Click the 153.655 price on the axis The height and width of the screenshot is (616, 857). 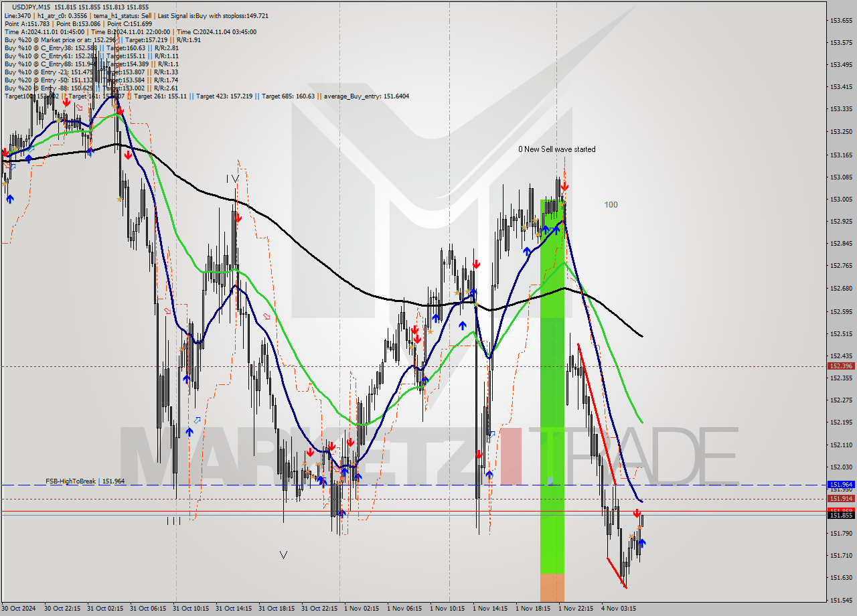pyautogui.click(x=842, y=21)
